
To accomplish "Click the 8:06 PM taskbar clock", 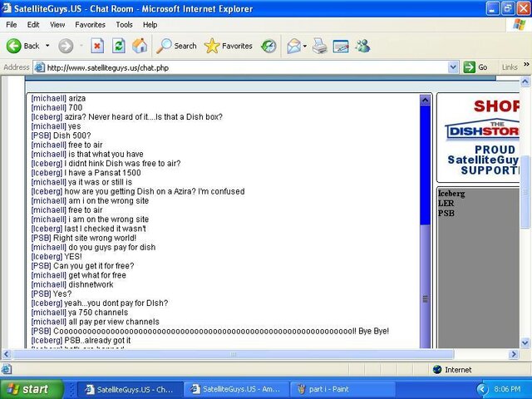I will [x=507, y=389].
